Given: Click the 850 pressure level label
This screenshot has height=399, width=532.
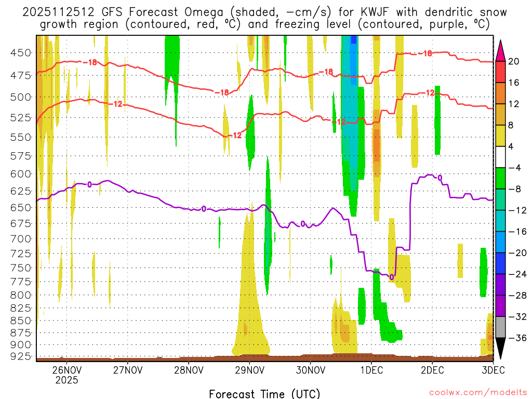Looking at the screenshot, I should pyautogui.click(x=21, y=321).
